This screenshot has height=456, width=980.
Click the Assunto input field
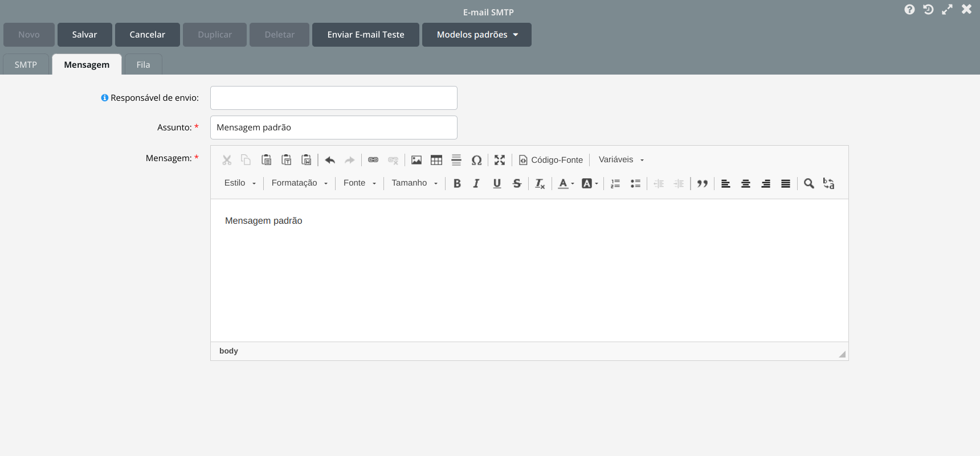(334, 128)
